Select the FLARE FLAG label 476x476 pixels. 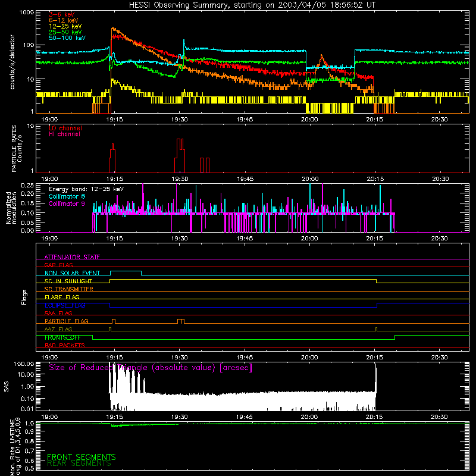(x=62, y=297)
